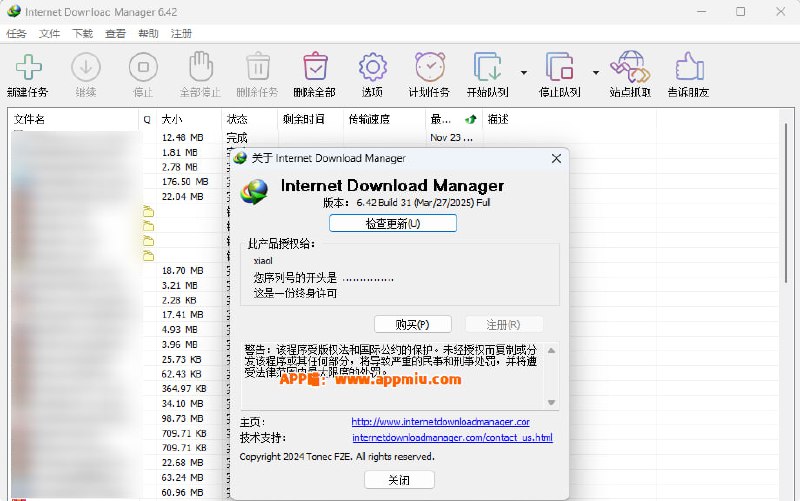Sort by the Description (描述) column header
The image size is (800, 501).
point(569,119)
